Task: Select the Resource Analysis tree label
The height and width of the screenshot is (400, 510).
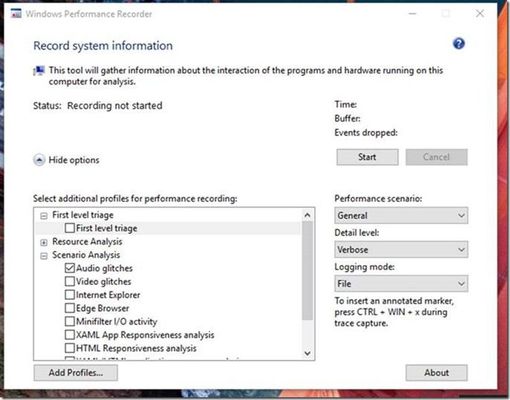Action: [87, 242]
